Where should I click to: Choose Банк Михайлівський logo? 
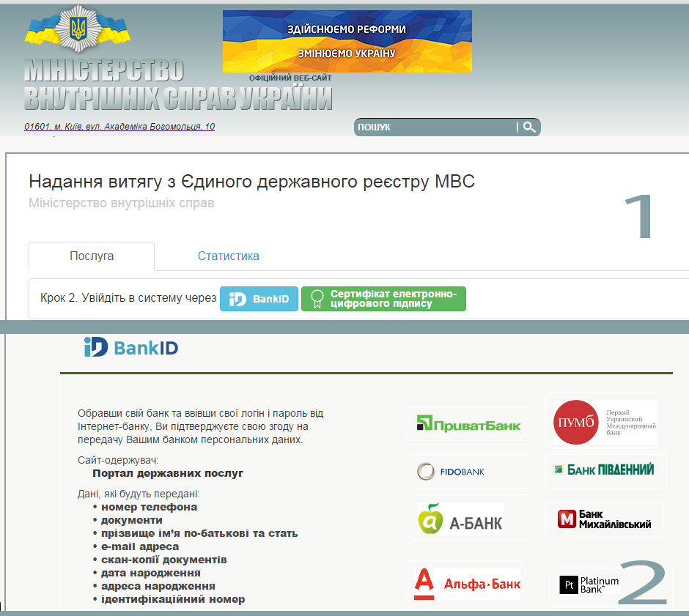pos(605,519)
